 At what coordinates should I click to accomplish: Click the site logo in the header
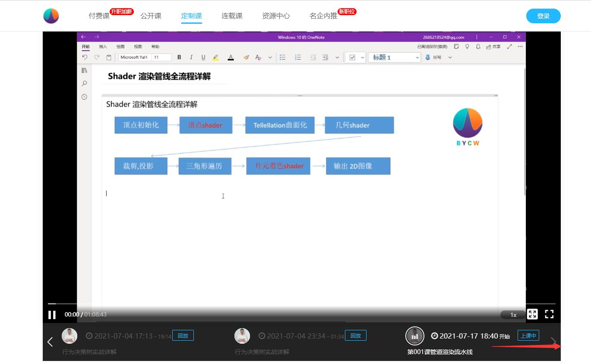51,16
